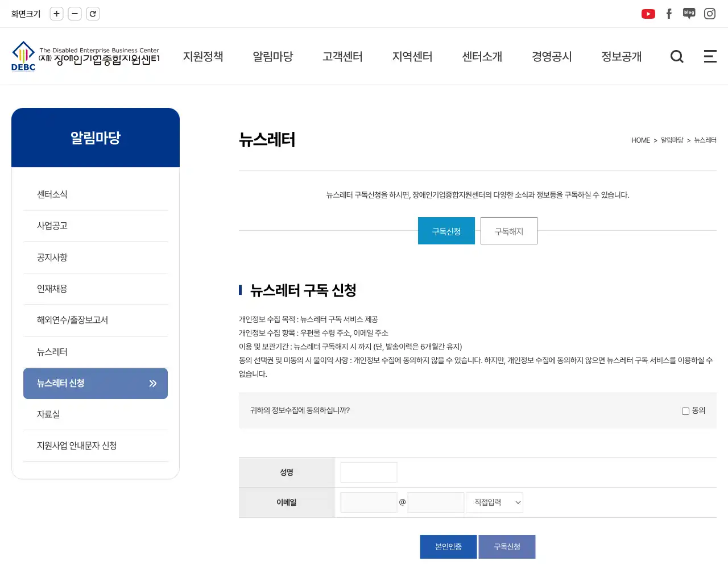Open 경영공시 main menu

(552, 56)
